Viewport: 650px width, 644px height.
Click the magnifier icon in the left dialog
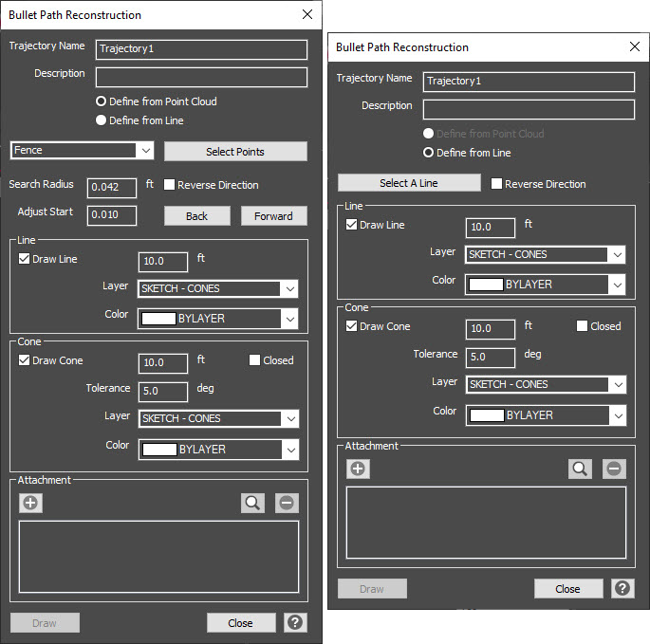252,503
